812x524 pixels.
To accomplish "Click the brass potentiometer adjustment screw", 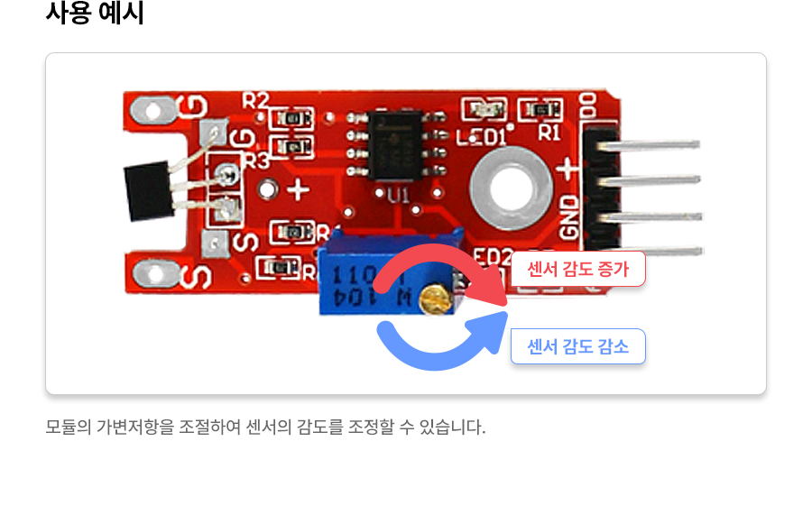I will click(x=436, y=299).
